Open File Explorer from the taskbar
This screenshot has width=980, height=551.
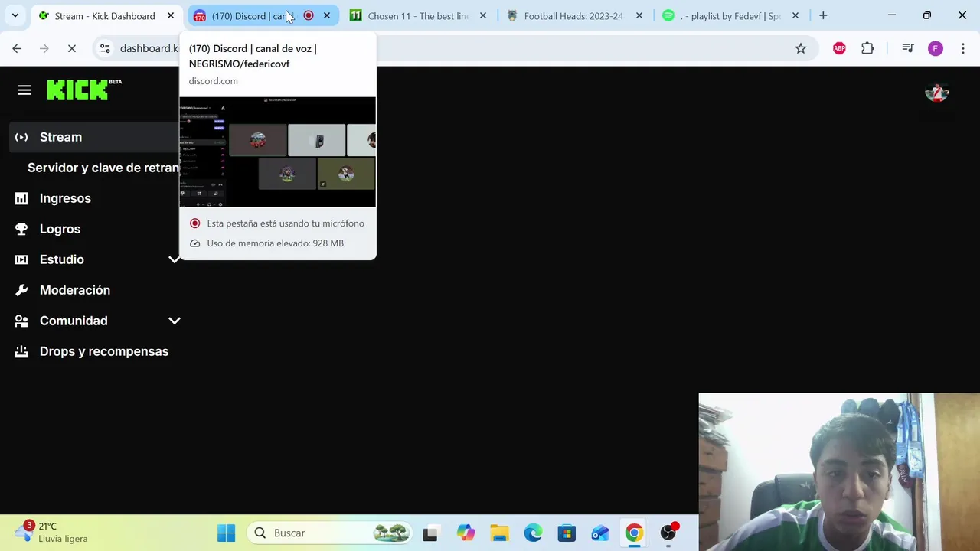(x=499, y=533)
